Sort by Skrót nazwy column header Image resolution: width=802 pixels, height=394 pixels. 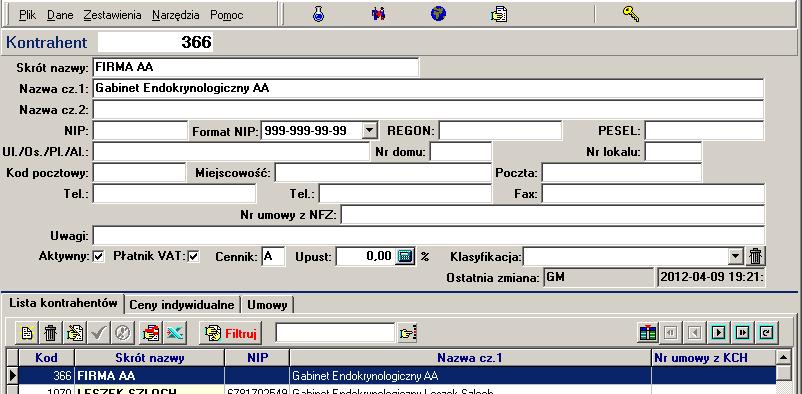[150, 358]
